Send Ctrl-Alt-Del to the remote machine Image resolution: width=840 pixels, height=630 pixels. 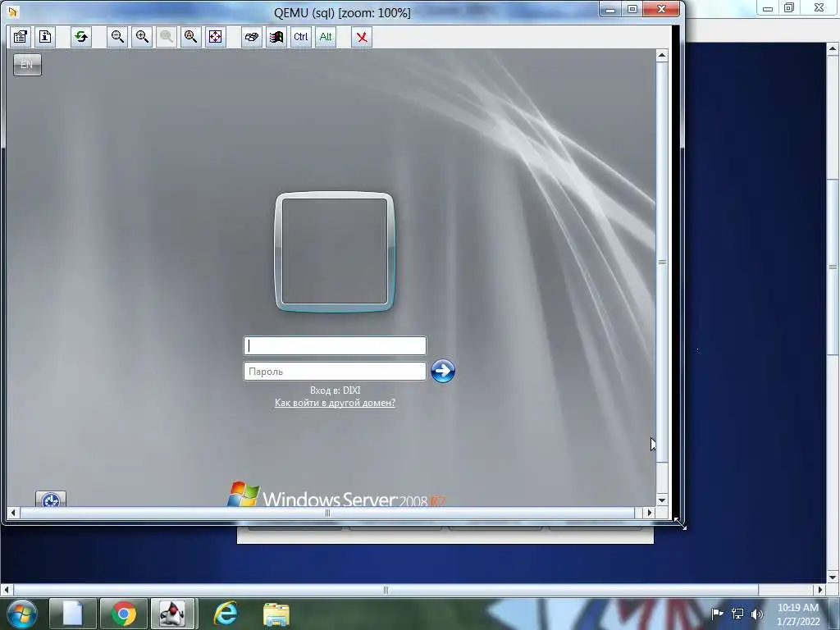251,37
